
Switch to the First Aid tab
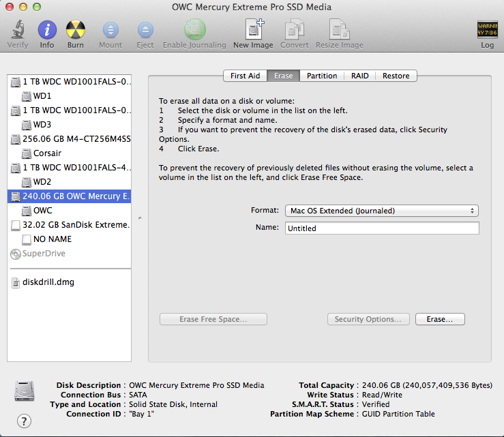(x=245, y=76)
